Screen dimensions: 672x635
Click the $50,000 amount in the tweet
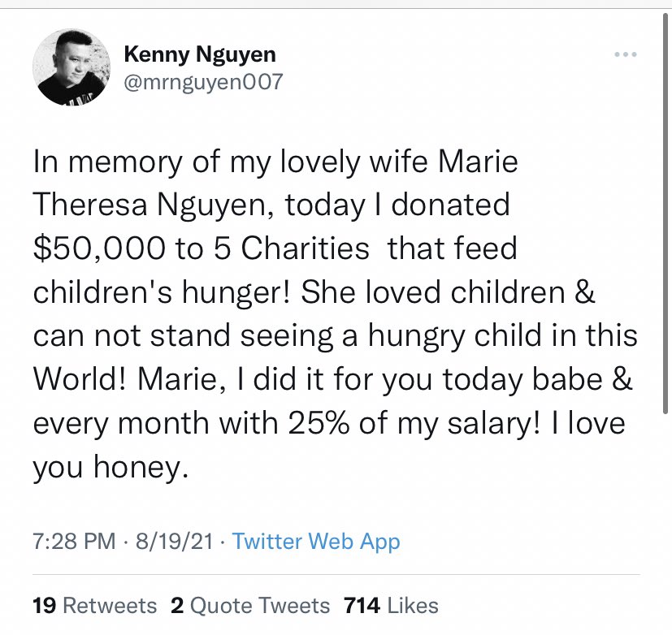point(102,248)
